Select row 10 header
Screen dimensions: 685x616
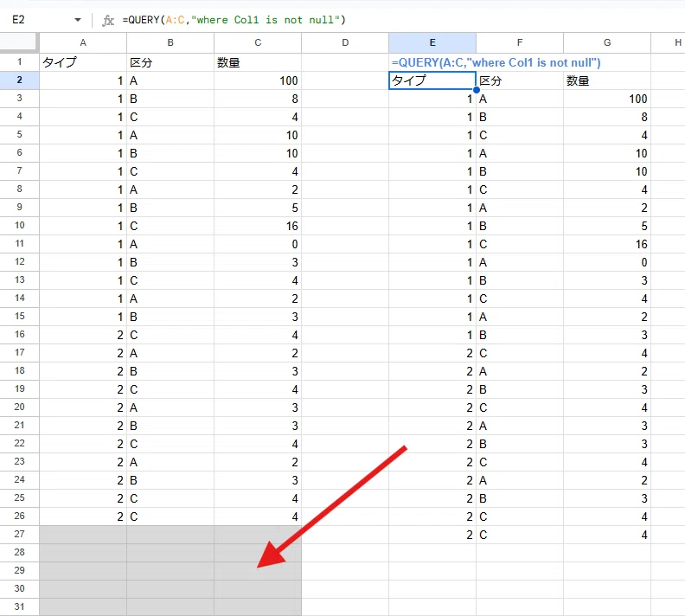(x=20, y=226)
